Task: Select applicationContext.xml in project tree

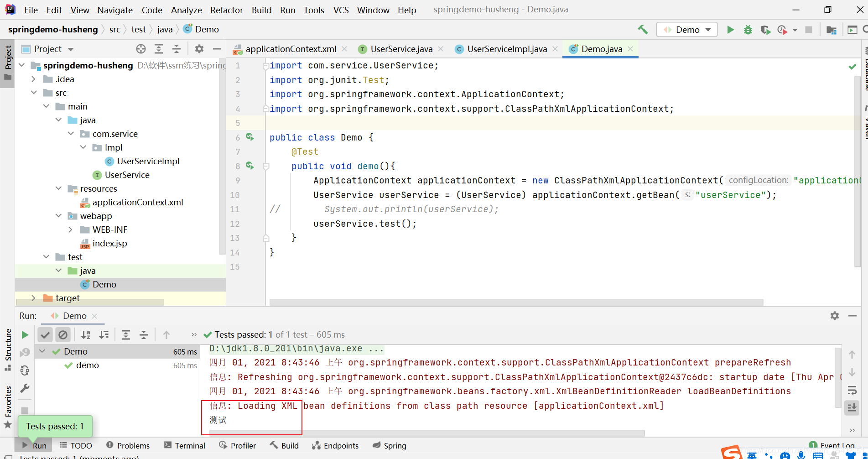Action: pos(138,202)
